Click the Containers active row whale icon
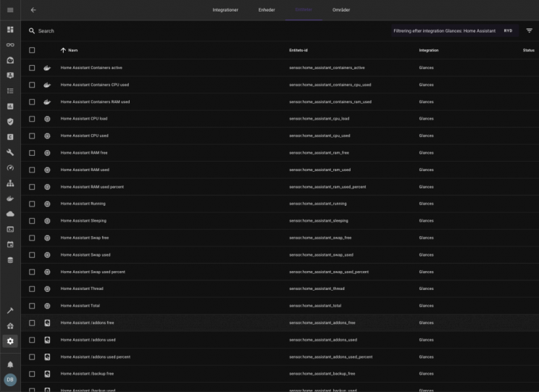 click(x=47, y=67)
